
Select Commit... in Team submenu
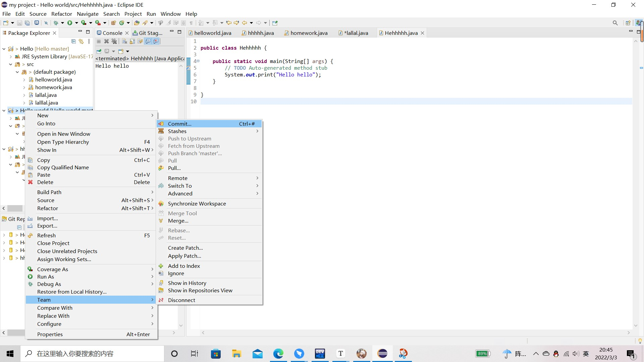[x=209, y=124]
